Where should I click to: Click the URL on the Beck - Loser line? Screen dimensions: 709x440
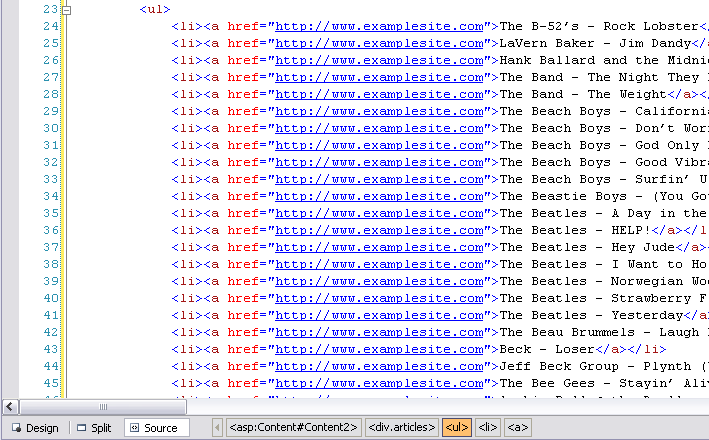click(379, 350)
